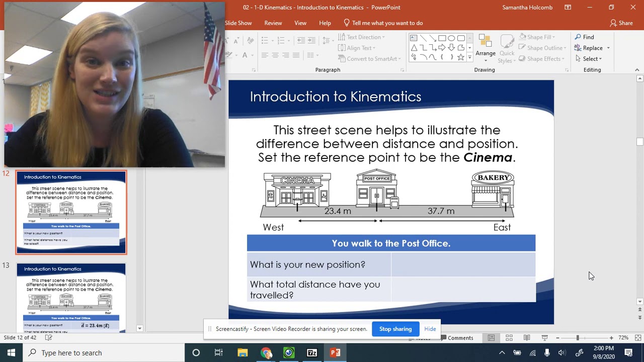
Task: Switch to Slide Sorter view
Action: [509, 338]
